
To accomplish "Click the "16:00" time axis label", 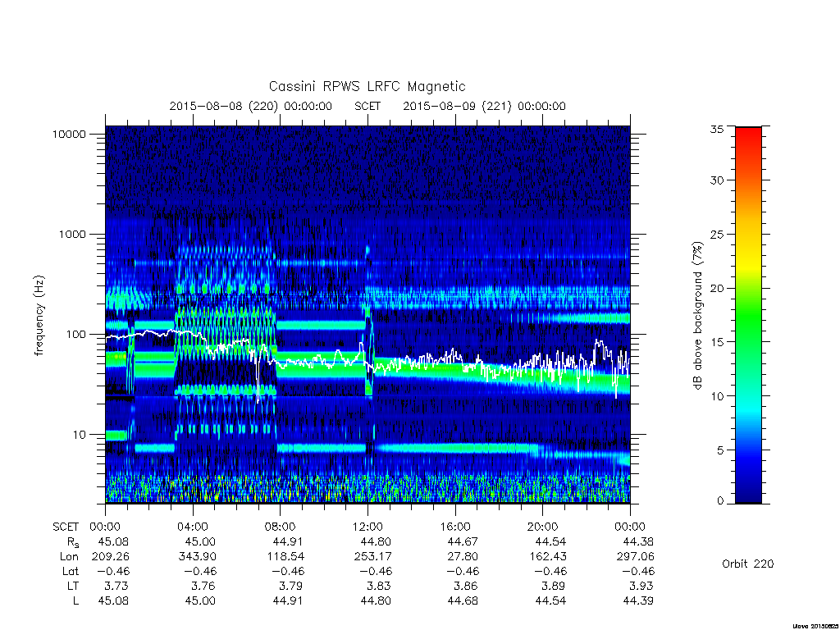I will click(x=455, y=527).
